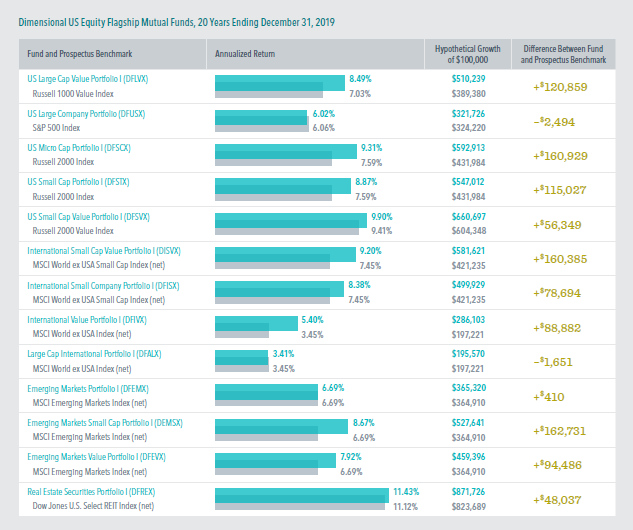Click the 'Fund and Prospectus Benchmark' column header
Image resolution: width=633 pixels, height=530 pixels.
coord(80,54)
